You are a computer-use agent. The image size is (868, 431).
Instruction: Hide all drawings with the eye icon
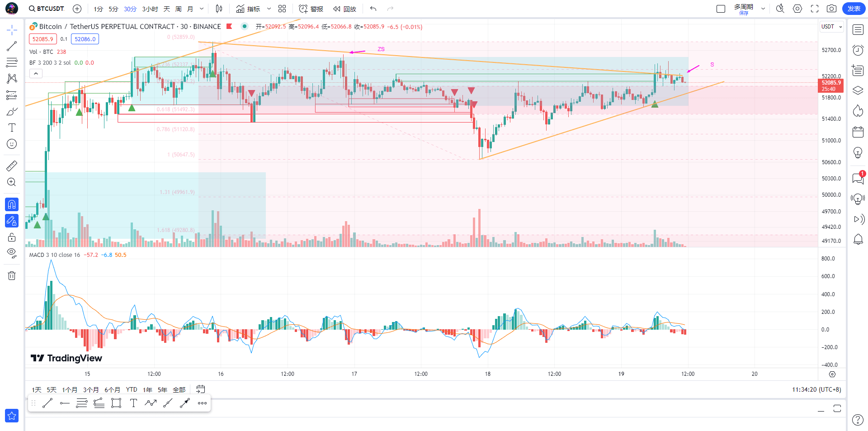pyautogui.click(x=12, y=253)
